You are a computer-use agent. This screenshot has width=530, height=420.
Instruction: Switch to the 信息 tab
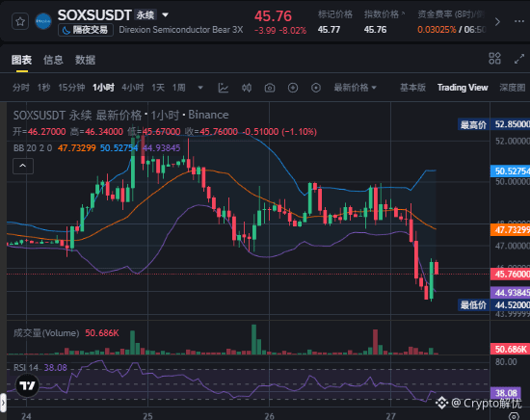click(x=53, y=60)
